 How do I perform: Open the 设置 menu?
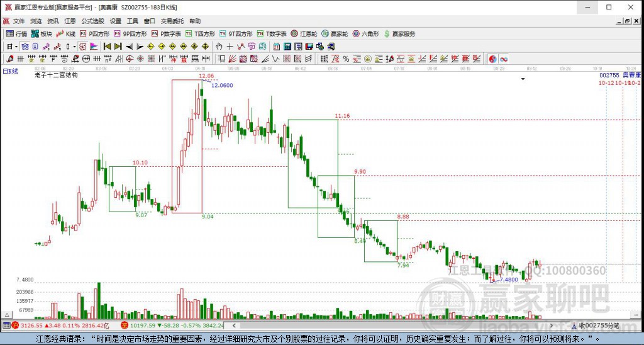pos(116,21)
